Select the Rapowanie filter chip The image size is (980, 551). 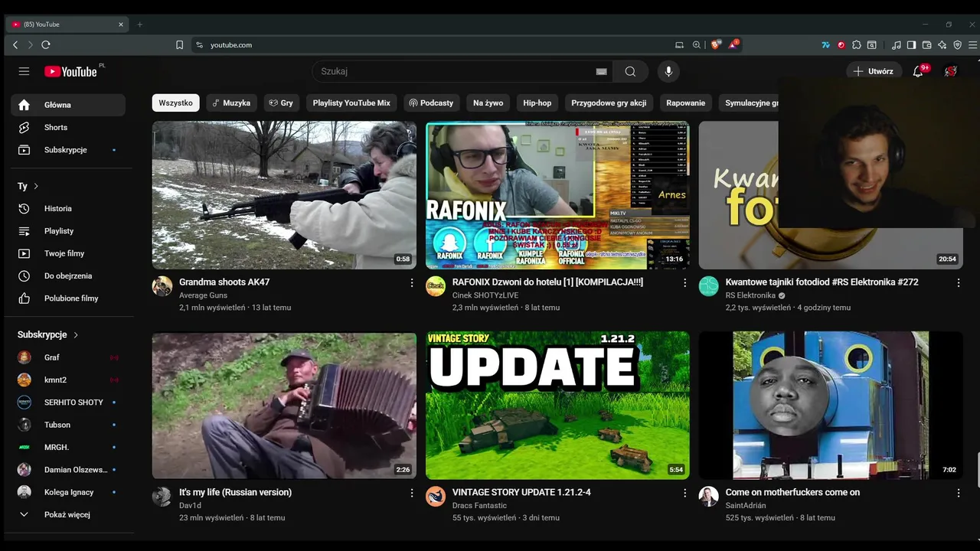point(686,103)
